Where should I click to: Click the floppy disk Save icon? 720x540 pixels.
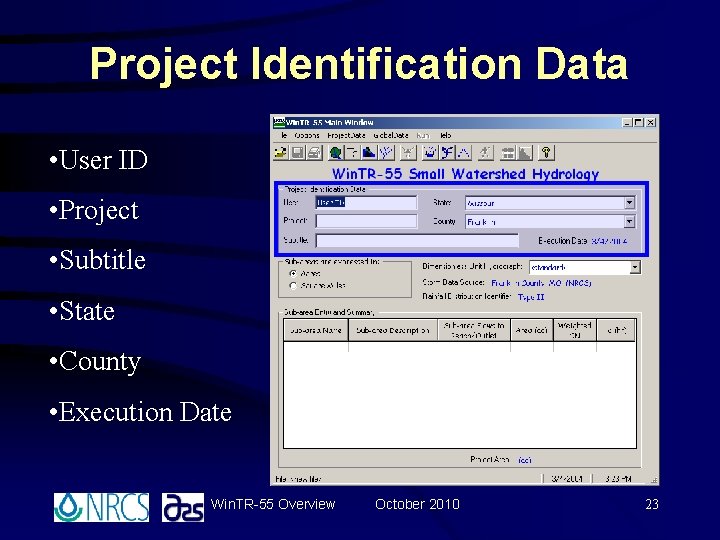click(x=298, y=152)
